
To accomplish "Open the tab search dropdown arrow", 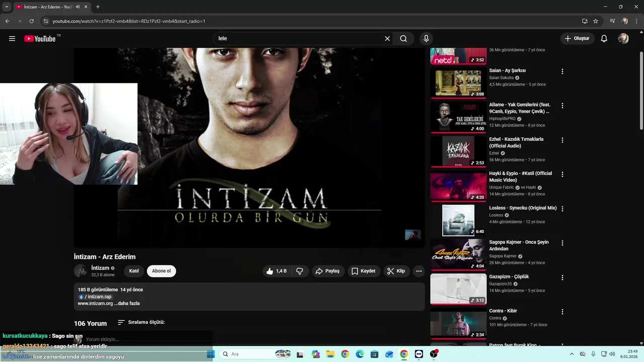I will point(7,7).
